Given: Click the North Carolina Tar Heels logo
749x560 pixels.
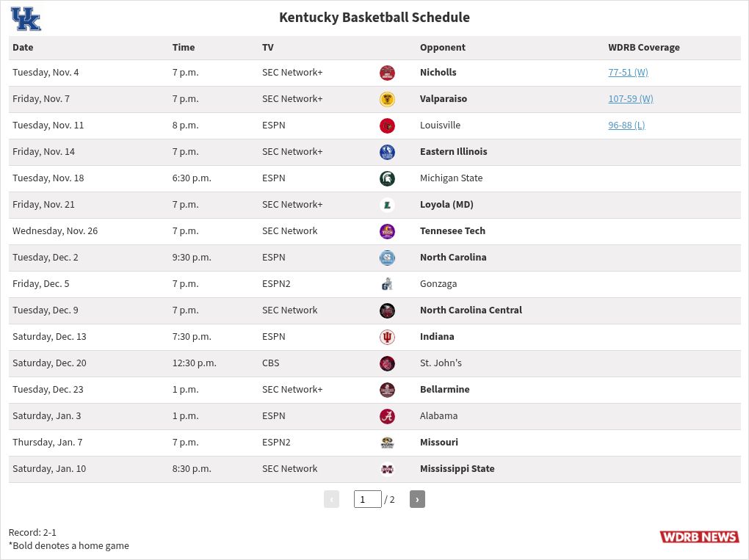Looking at the screenshot, I should tap(387, 258).
